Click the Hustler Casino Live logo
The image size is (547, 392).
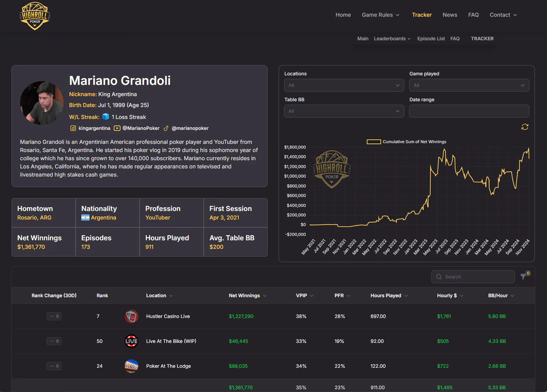[131, 316]
